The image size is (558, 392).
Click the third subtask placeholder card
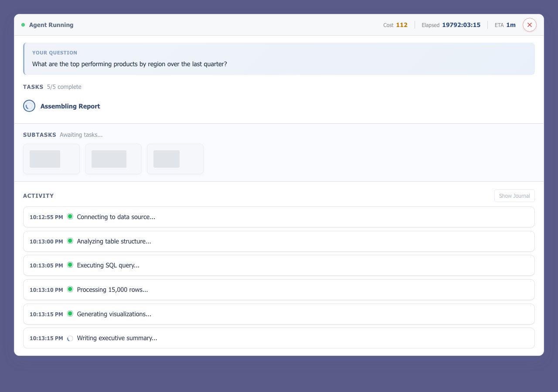click(x=175, y=159)
